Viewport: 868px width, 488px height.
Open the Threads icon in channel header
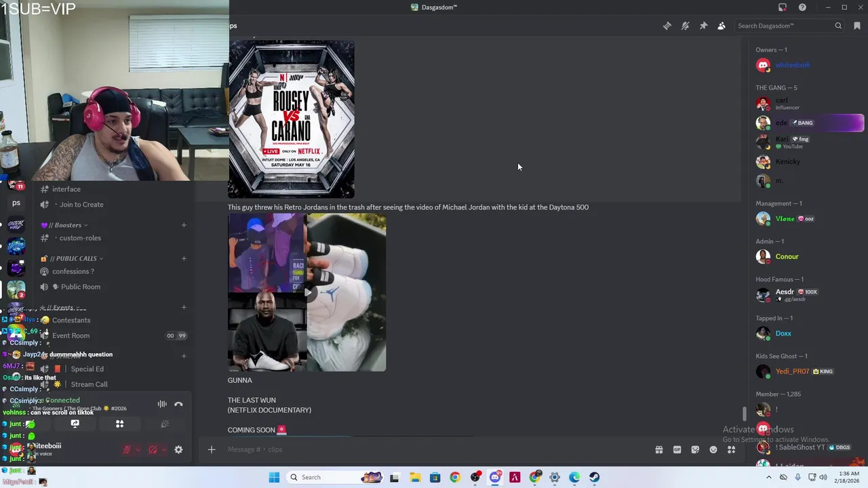pos(667,26)
